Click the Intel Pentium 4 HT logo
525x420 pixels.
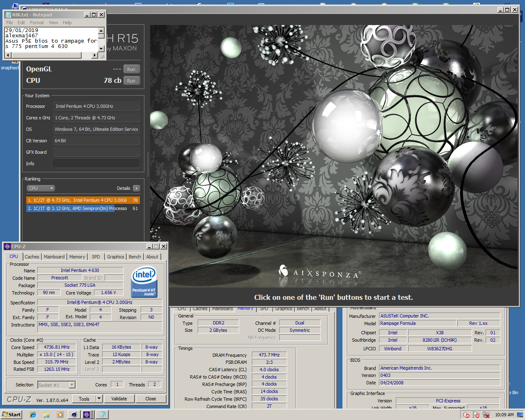(x=144, y=282)
